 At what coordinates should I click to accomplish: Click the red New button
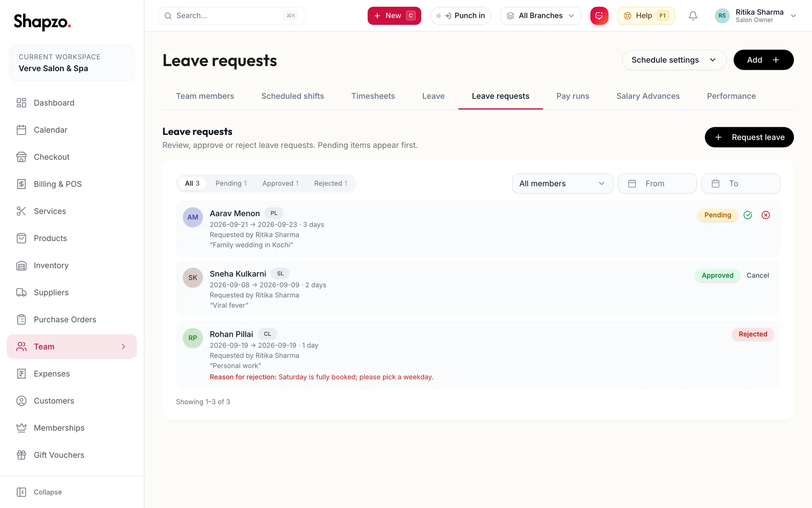click(394, 16)
